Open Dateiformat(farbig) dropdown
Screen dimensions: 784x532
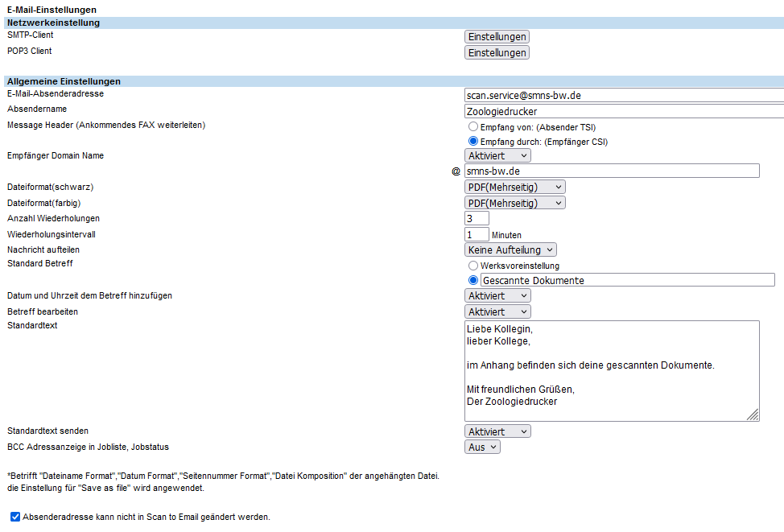(514, 203)
